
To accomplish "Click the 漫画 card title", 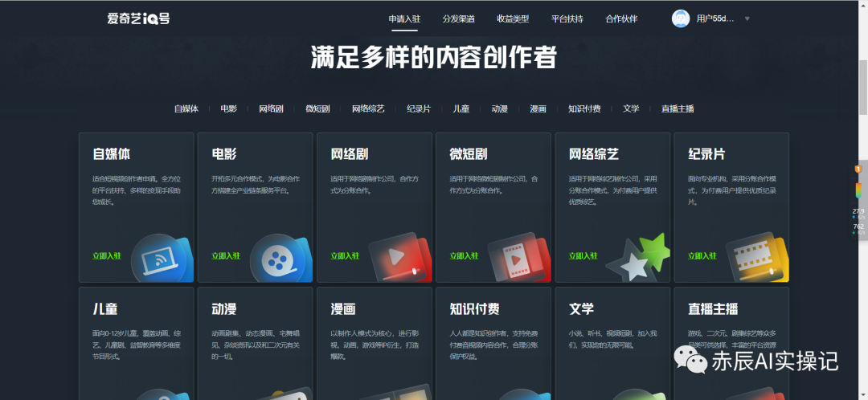I will [x=343, y=308].
